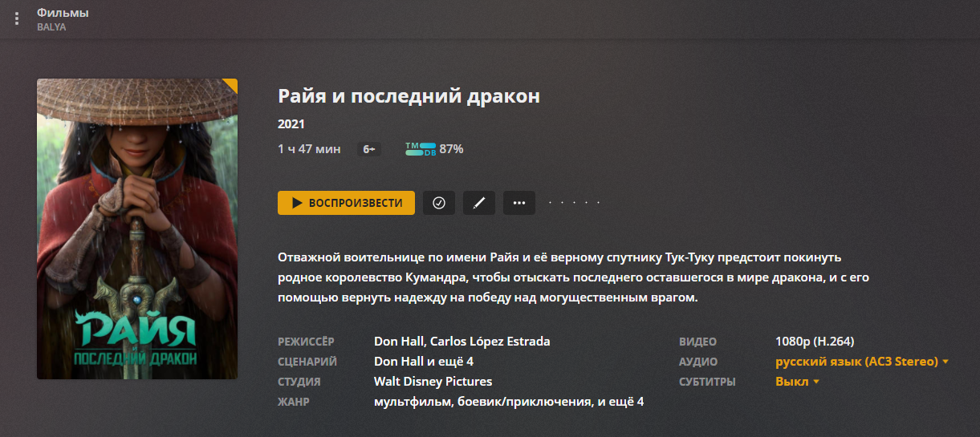The image size is (980, 437).
Task: Set rating using the fifth rating dot
Action: click(598, 203)
